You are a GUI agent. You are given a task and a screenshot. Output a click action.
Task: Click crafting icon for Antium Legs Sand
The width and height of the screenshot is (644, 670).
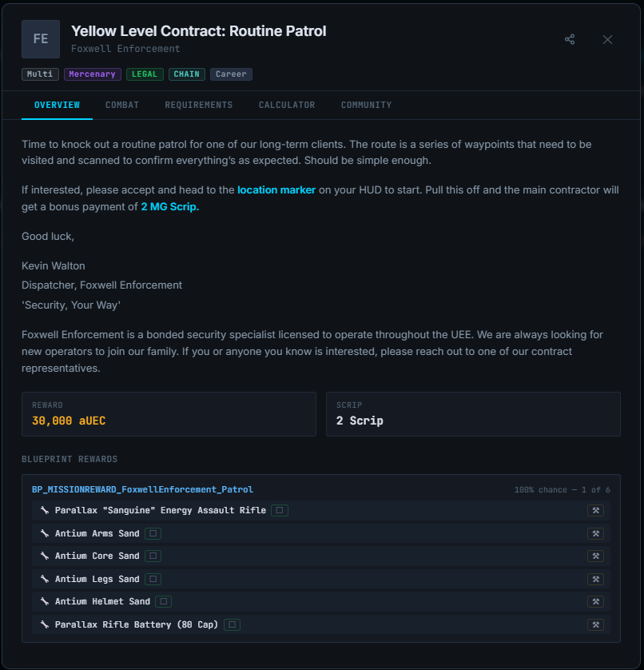click(595, 579)
